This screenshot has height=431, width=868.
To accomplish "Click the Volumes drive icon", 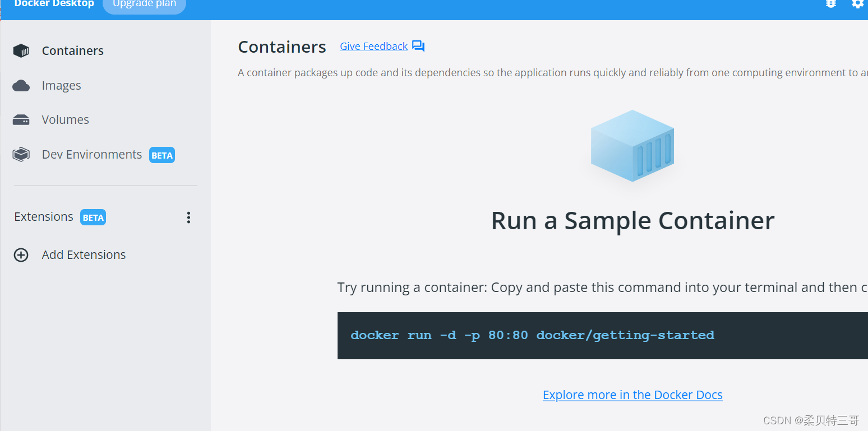I will pyautogui.click(x=21, y=120).
